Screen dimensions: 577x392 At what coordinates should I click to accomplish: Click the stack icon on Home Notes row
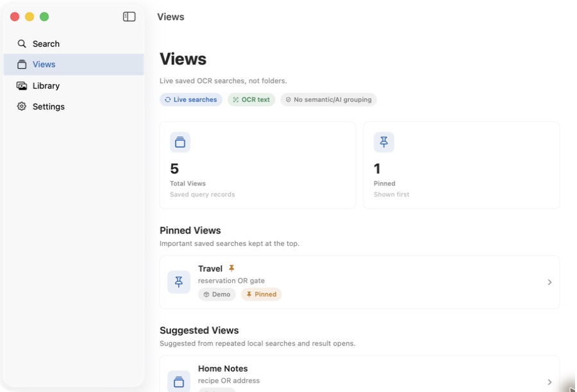pos(179,382)
